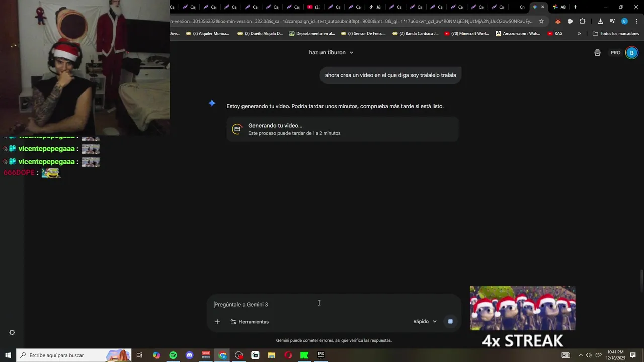Viewport: 644px width, 362px height.
Task: Switch the ESP keyboard language indicator
Action: pyautogui.click(x=599, y=355)
